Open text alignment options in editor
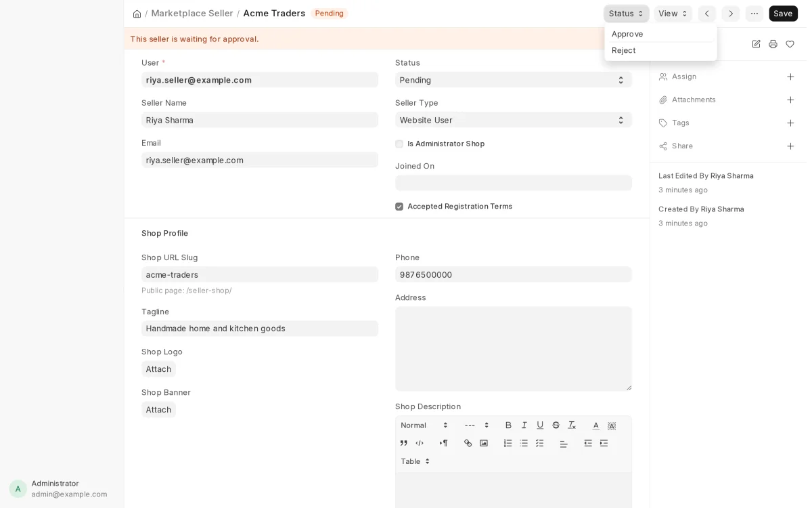Screen dimensions: 812x508 pos(564,443)
